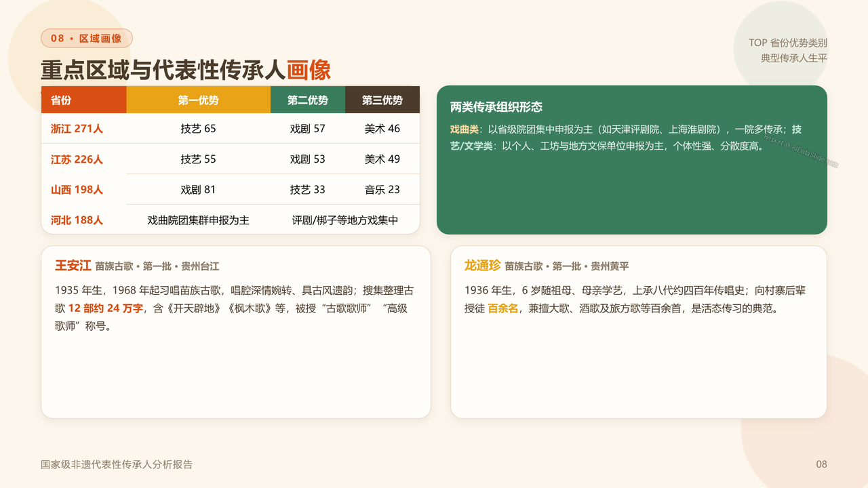Image resolution: width=868 pixels, height=488 pixels.
Task: Click the cell 美术 49
Action: click(382, 159)
